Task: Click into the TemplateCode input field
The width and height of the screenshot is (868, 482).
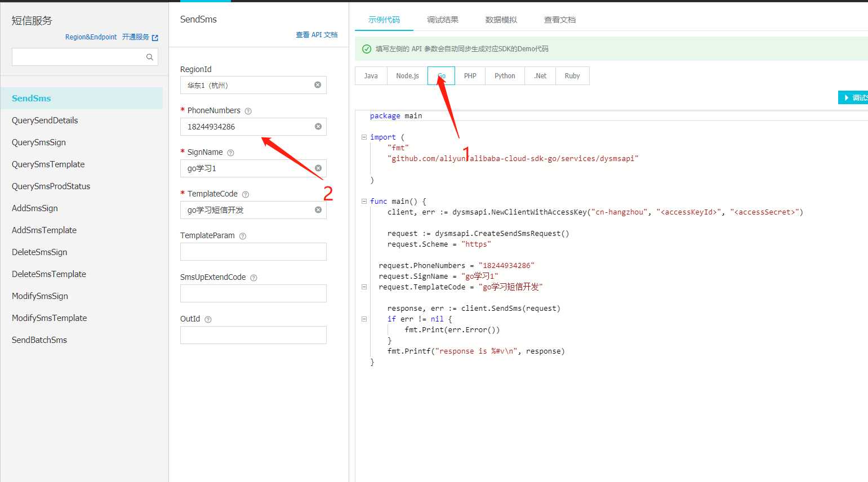Action: click(x=253, y=210)
